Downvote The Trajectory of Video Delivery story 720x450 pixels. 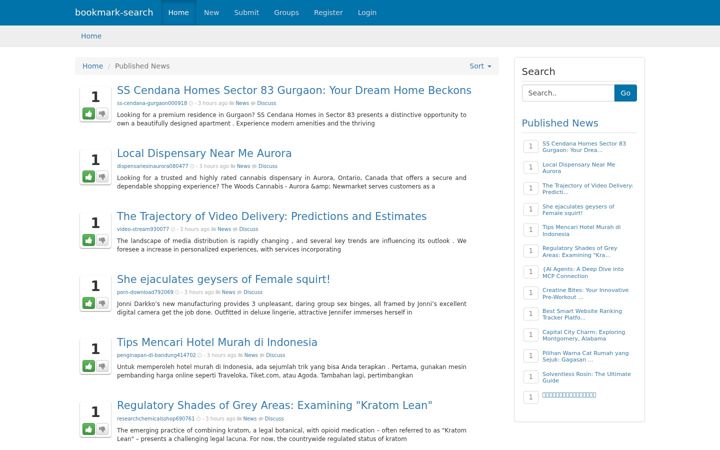pos(102,240)
